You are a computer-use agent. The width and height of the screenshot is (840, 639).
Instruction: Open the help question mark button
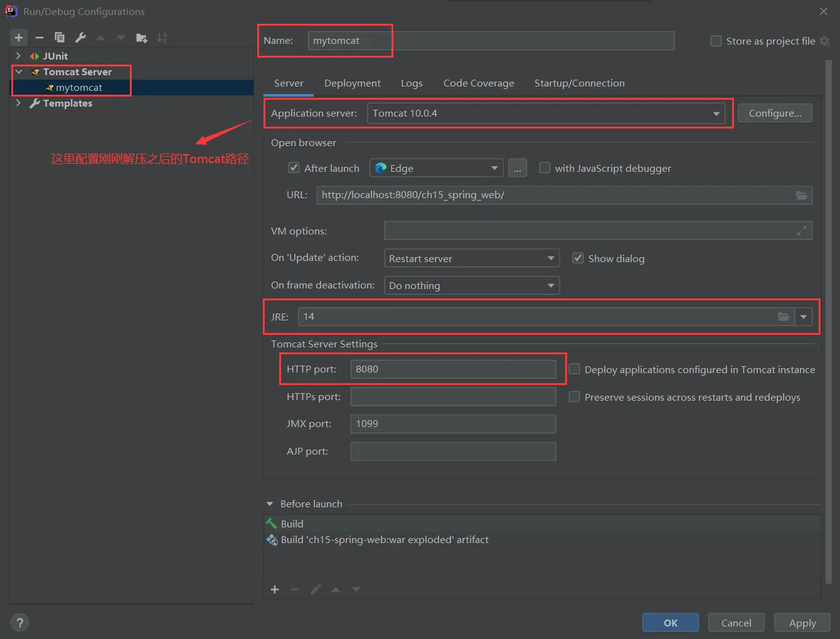click(x=20, y=623)
